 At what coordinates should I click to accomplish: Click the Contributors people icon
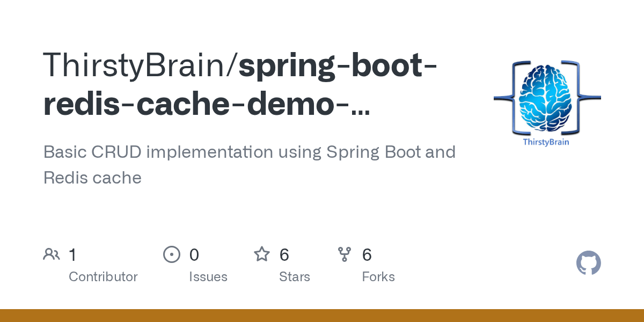point(51,253)
